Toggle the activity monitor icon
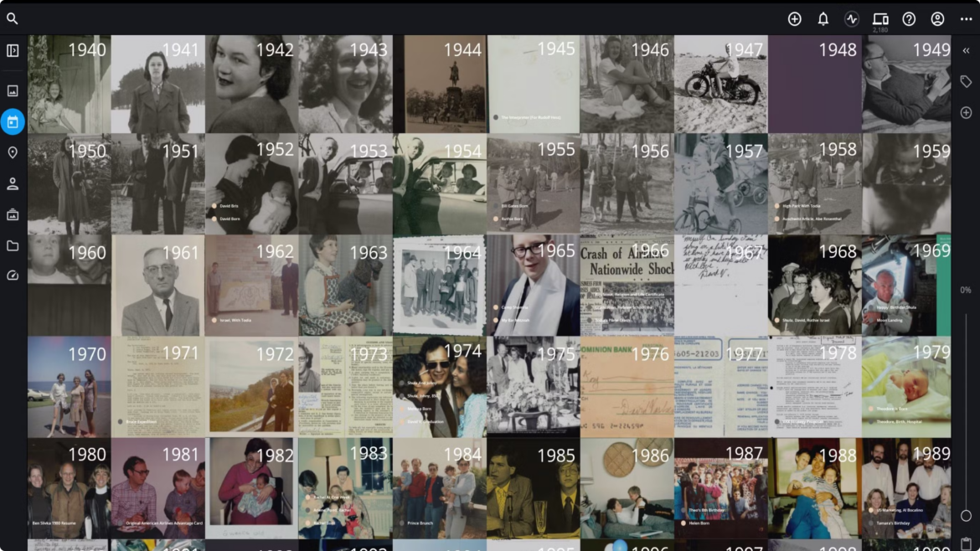 click(x=852, y=19)
